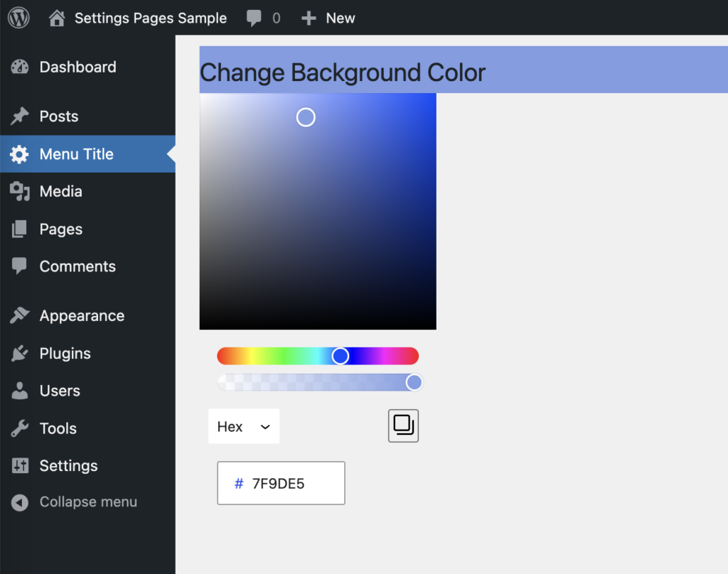Viewport: 728px width, 574px height.
Task: Click the Settings sliders icon
Action: click(20, 465)
